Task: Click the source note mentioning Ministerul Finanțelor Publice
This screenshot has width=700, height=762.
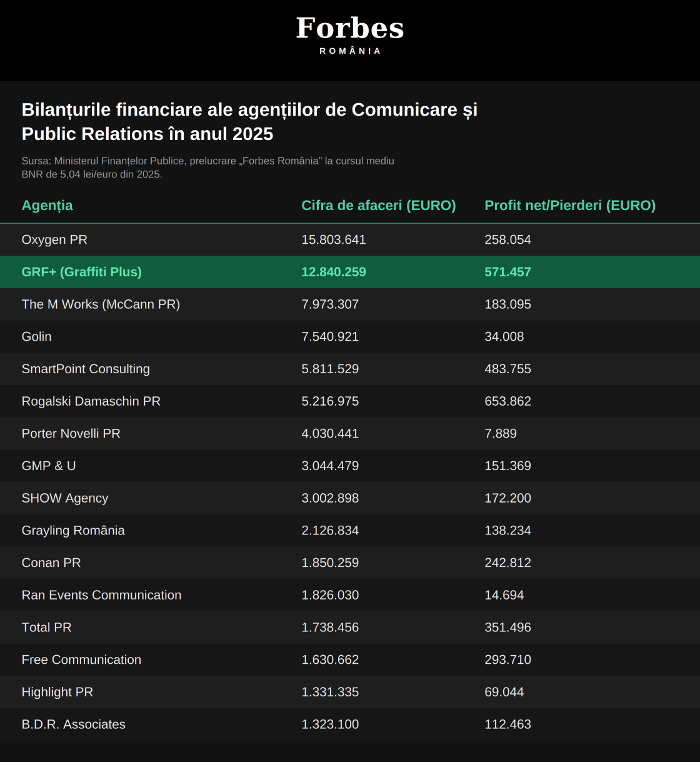Action: pyautogui.click(x=207, y=168)
